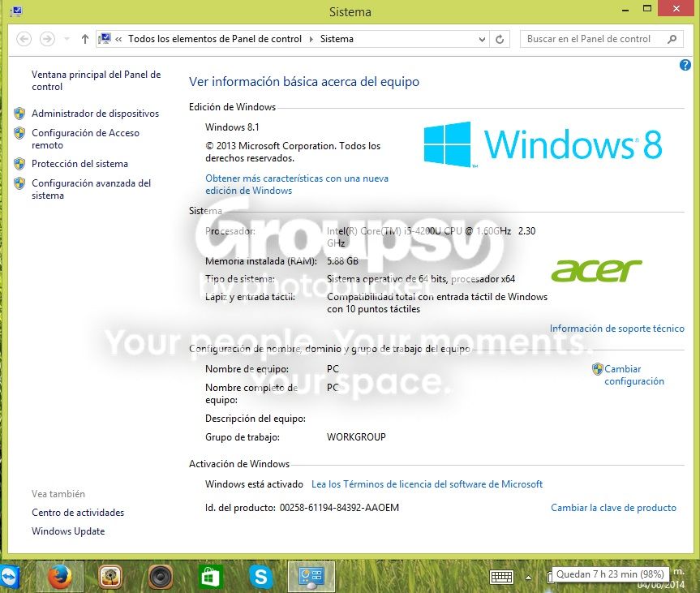This screenshot has width=700, height=593.
Task: Click the Windows 8 logo
Action: [543, 144]
